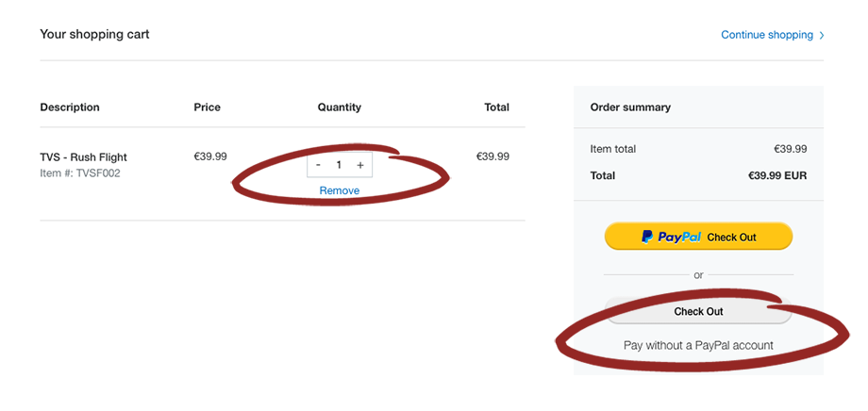Click the Description column header

[70, 107]
